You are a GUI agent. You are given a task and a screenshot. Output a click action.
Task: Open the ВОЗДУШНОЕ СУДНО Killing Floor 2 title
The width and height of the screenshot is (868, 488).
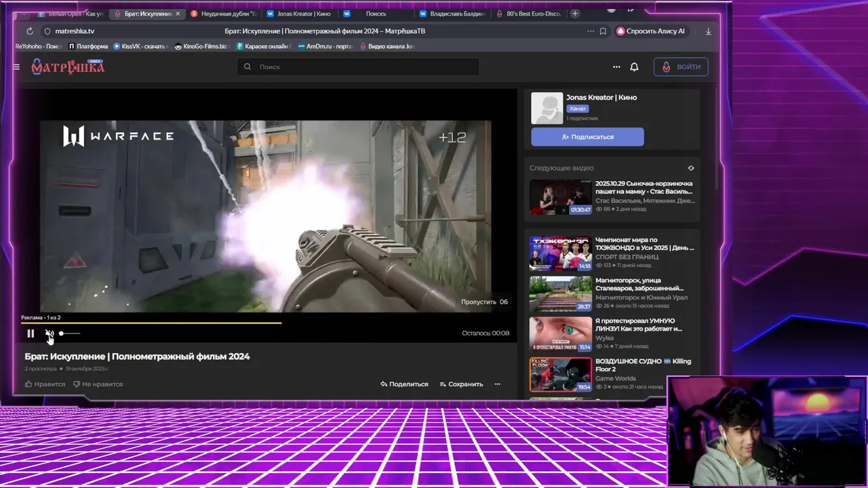coord(643,365)
